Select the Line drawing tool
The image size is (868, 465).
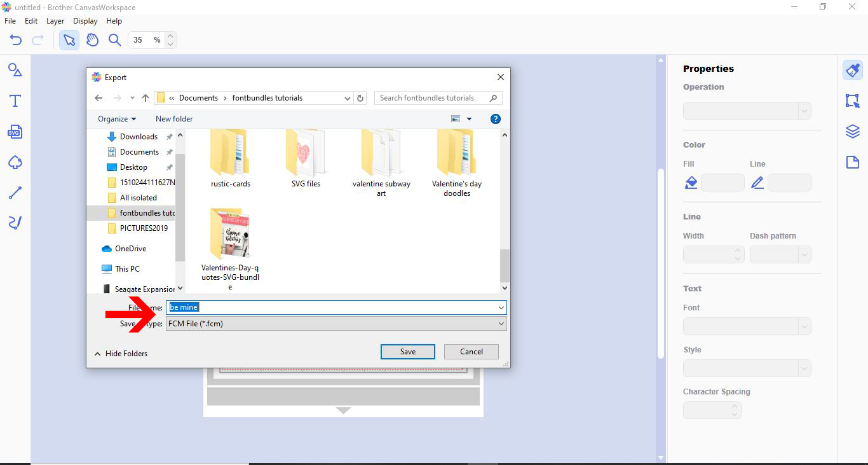point(15,193)
